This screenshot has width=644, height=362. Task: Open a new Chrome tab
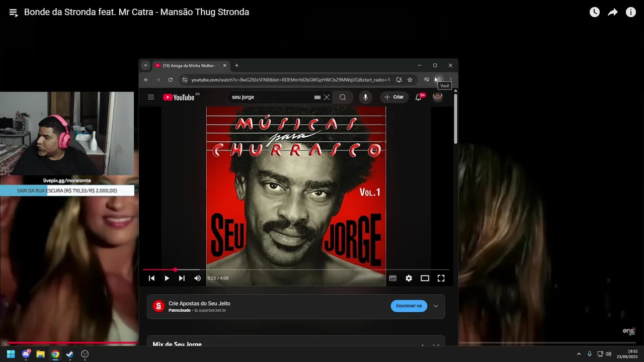point(236,65)
